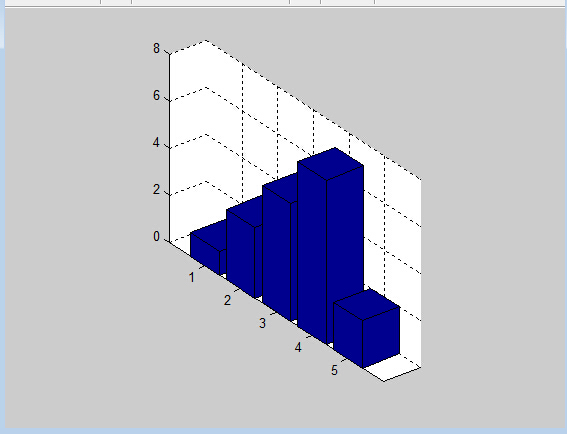Click the top face of bar 5
This screenshot has height=434, width=567.
(x=366, y=304)
